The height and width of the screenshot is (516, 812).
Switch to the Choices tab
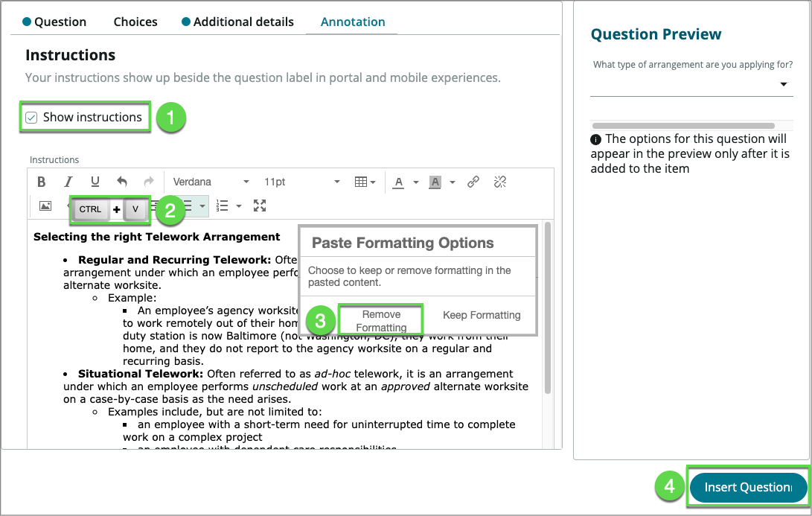point(135,22)
